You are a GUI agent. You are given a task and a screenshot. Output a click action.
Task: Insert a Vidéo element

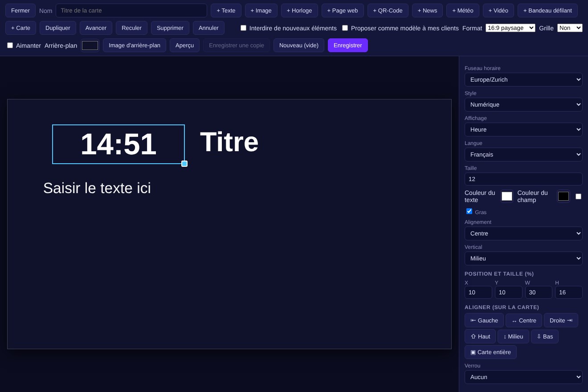coord(498,11)
